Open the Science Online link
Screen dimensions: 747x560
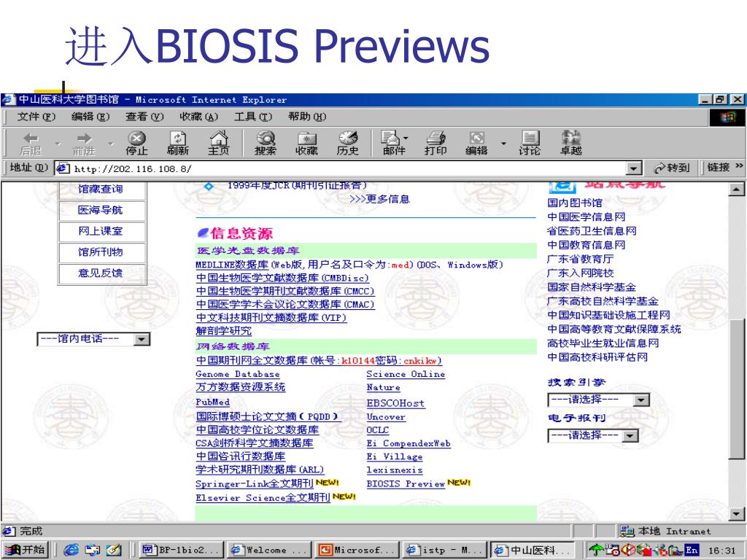[x=406, y=374]
